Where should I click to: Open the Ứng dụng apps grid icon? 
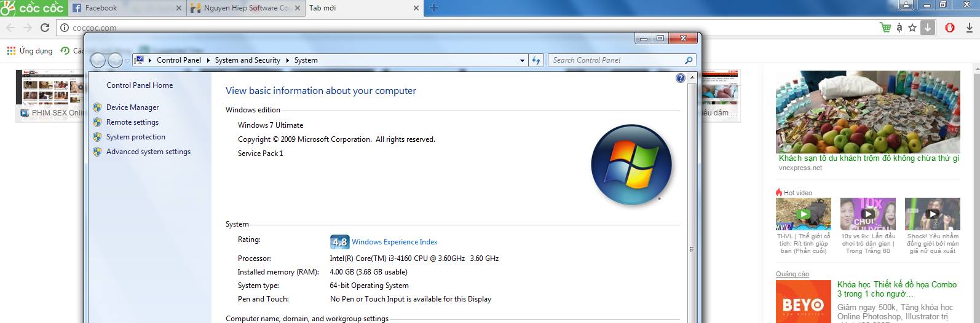pos(11,51)
